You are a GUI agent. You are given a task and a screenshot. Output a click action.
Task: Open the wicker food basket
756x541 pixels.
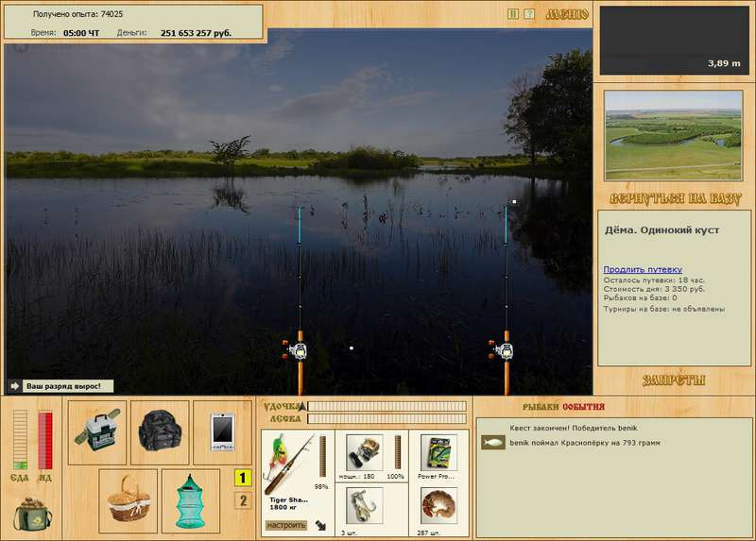pyautogui.click(x=129, y=501)
